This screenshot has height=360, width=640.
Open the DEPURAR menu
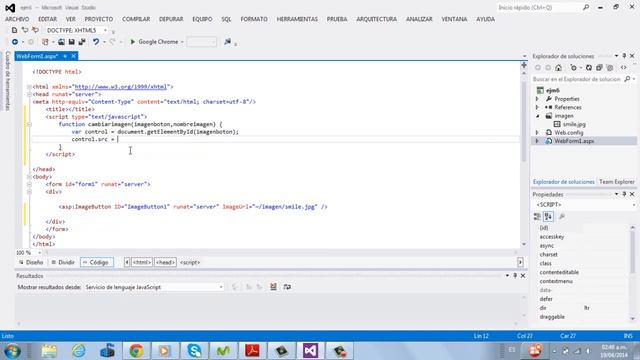(x=171, y=19)
